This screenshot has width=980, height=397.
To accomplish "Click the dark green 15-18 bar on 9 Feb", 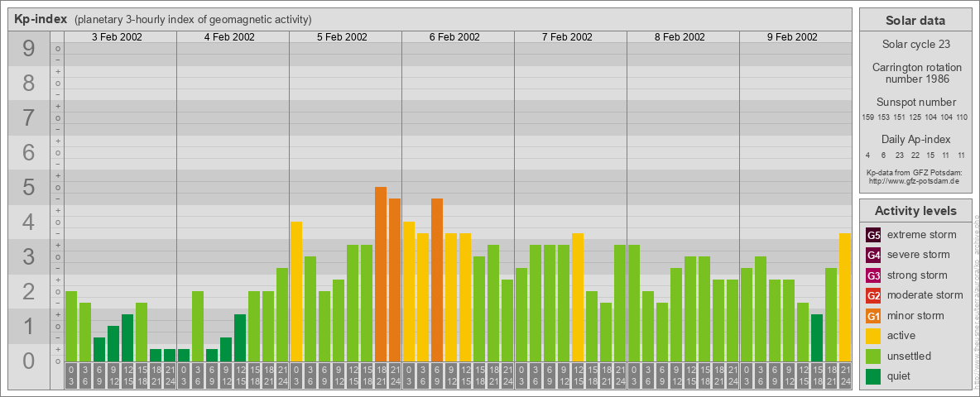I will (817, 337).
